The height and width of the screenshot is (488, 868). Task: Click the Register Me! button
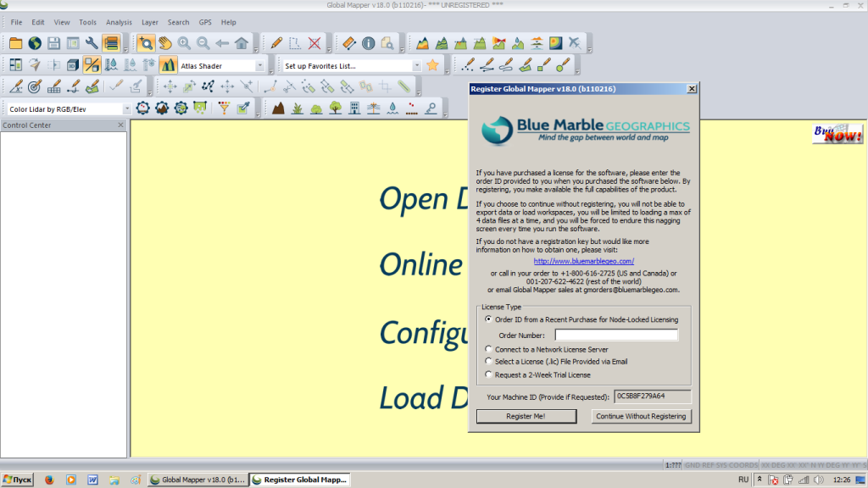(526, 416)
